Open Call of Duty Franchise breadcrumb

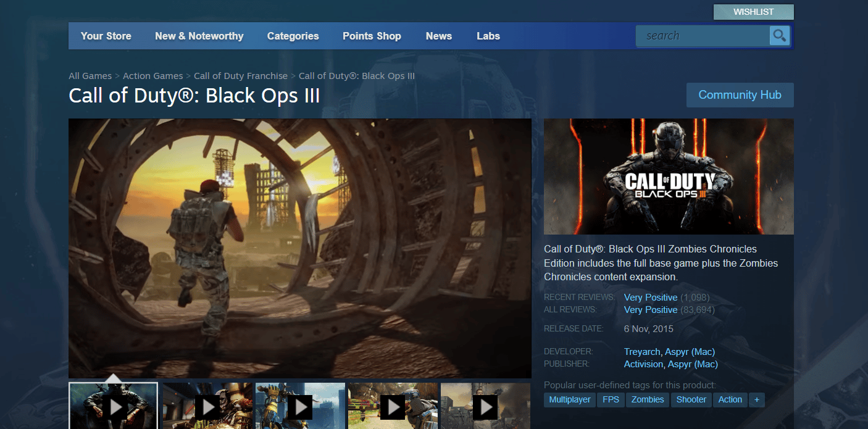(241, 76)
